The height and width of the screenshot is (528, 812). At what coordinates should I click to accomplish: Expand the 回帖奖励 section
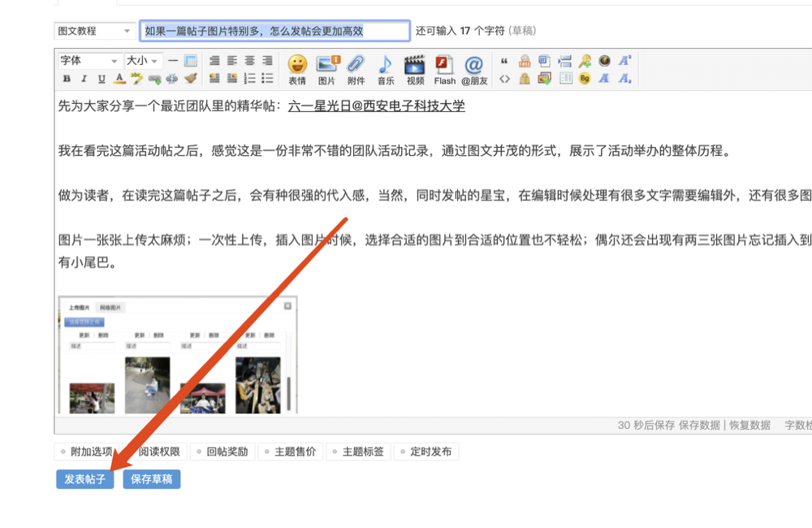222,452
